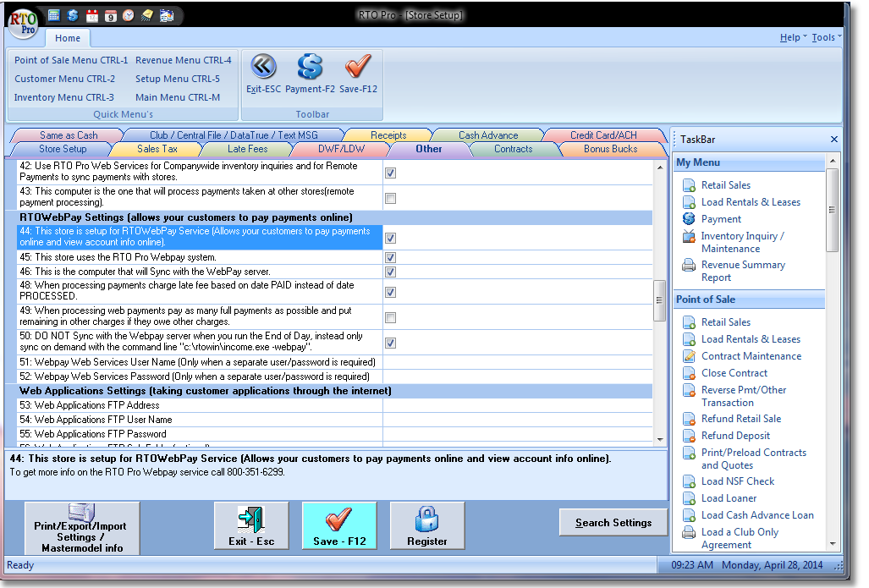Open Setup Menu CTRL-5 quick link
The image size is (869, 588).
click(177, 79)
